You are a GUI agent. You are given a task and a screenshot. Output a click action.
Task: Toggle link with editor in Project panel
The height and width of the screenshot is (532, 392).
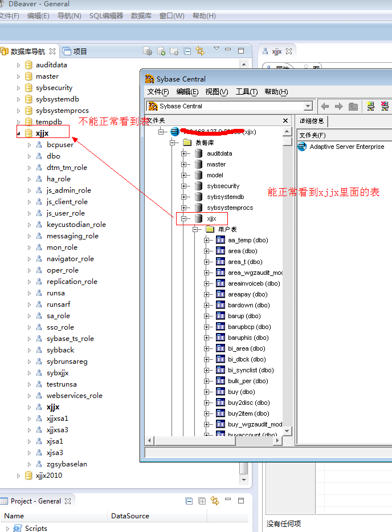point(215,501)
